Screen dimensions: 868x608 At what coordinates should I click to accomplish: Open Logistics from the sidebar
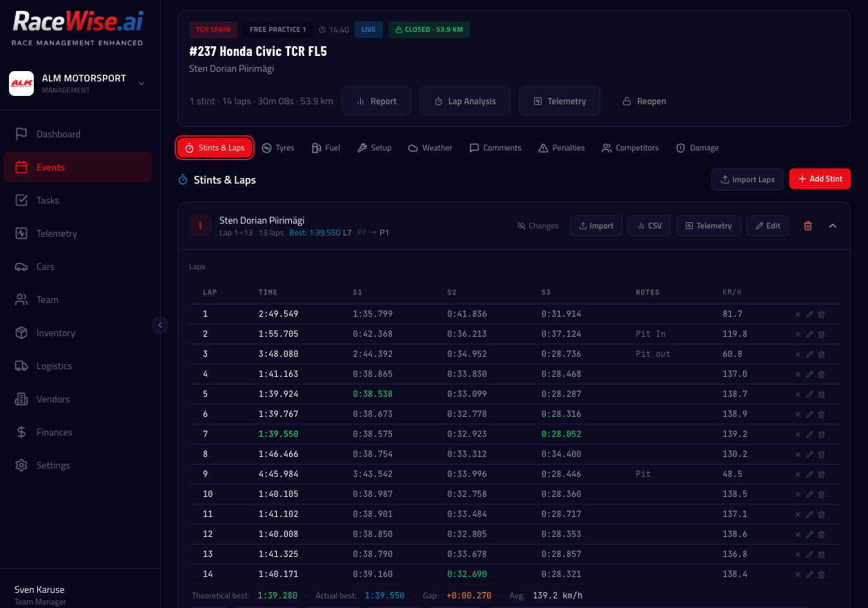coord(54,366)
